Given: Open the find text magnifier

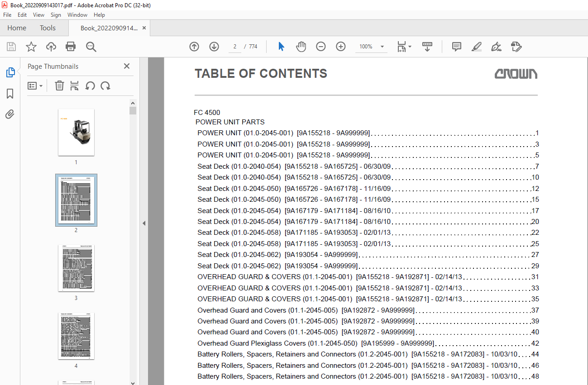Looking at the screenshot, I should tap(91, 47).
